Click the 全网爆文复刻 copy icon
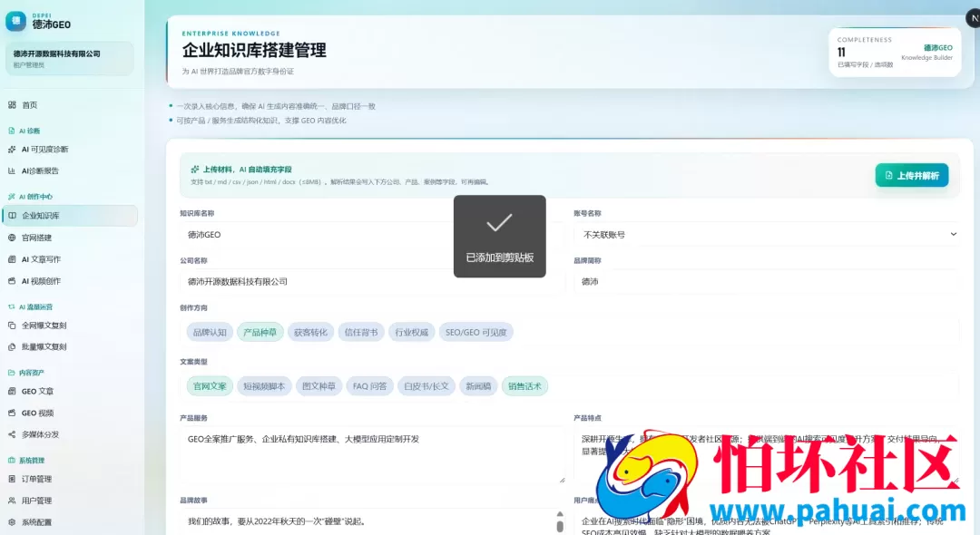The image size is (980, 535). coord(12,326)
